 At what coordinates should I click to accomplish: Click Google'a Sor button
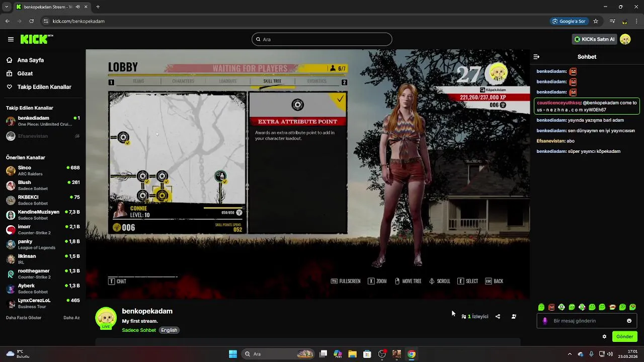[569, 21]
